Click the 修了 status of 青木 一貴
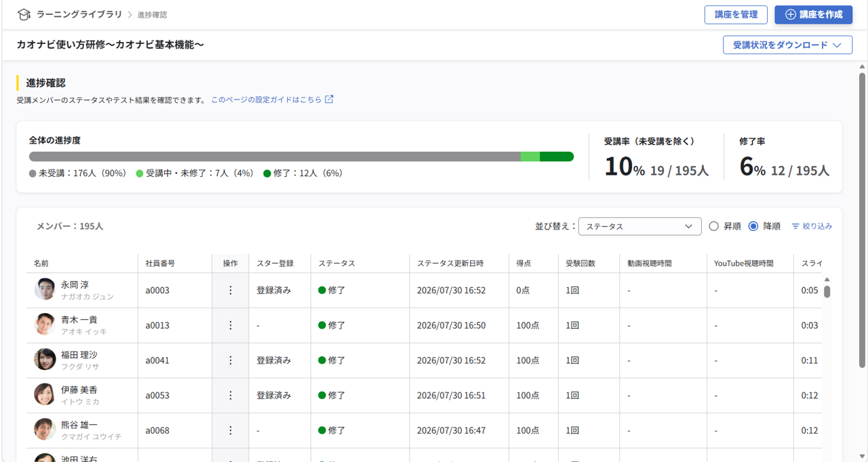 point(332,326)
